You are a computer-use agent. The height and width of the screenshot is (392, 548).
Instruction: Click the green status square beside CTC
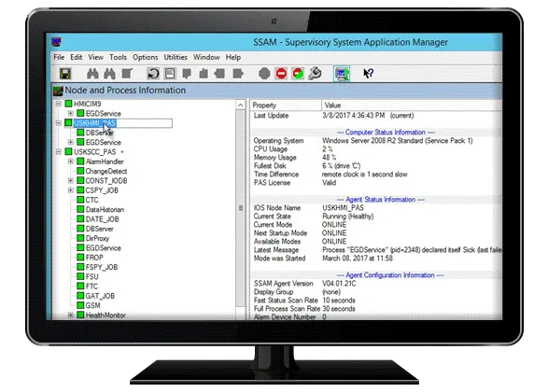(x=80, y=200)
